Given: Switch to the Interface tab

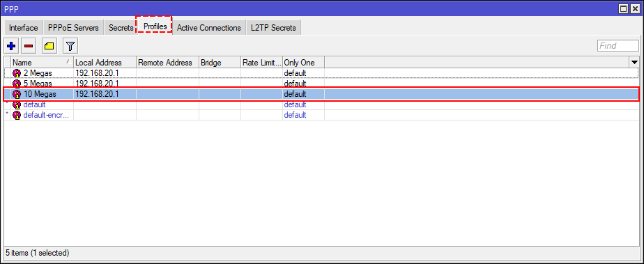Looking at the screenshot, I should 24,28.
